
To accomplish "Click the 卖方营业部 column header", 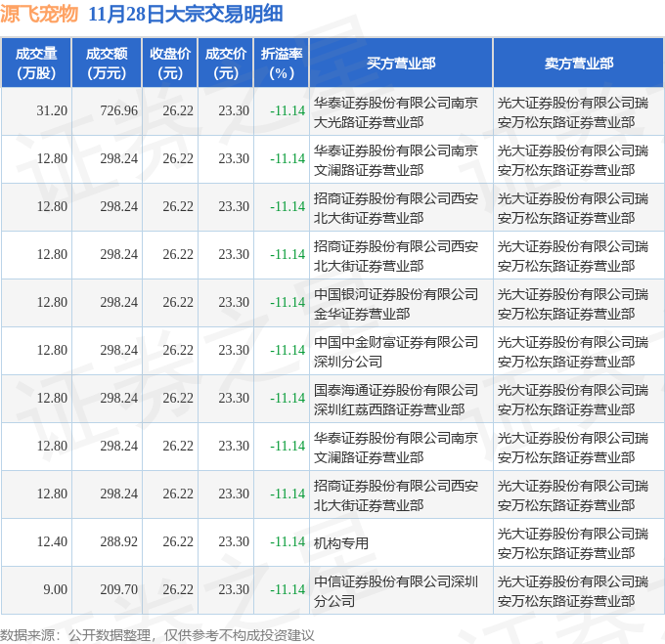I will 579,63.
